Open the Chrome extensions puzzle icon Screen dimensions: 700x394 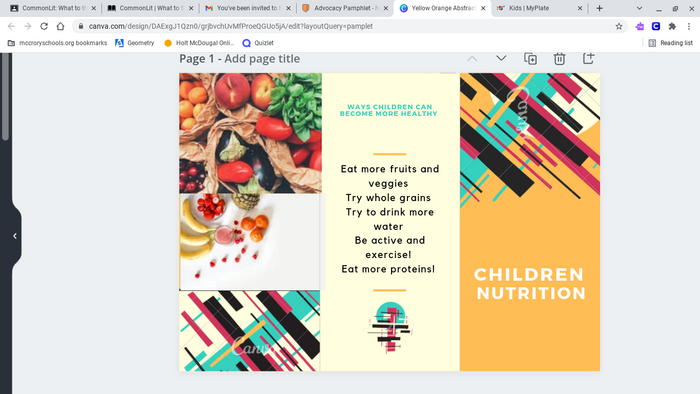coord(672,26)
